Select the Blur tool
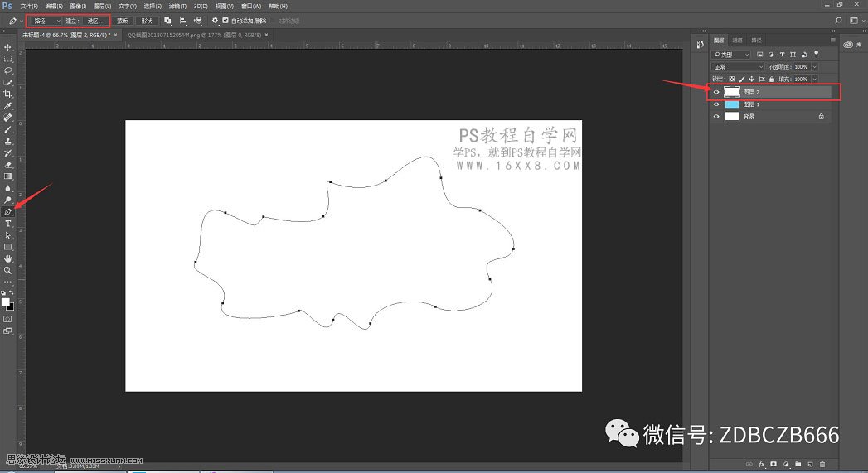 (7, 189)
